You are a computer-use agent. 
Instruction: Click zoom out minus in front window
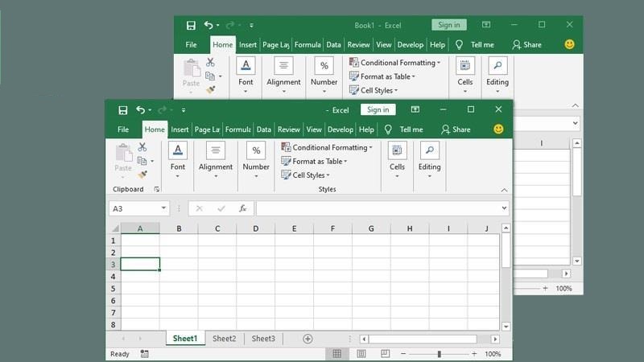point(403,353)
